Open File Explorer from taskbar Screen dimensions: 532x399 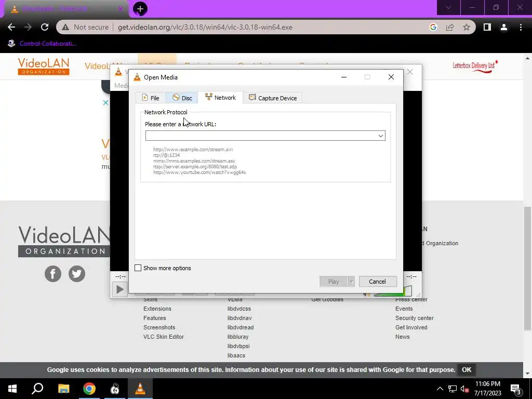pyautogui.click(x=63, y=389)
